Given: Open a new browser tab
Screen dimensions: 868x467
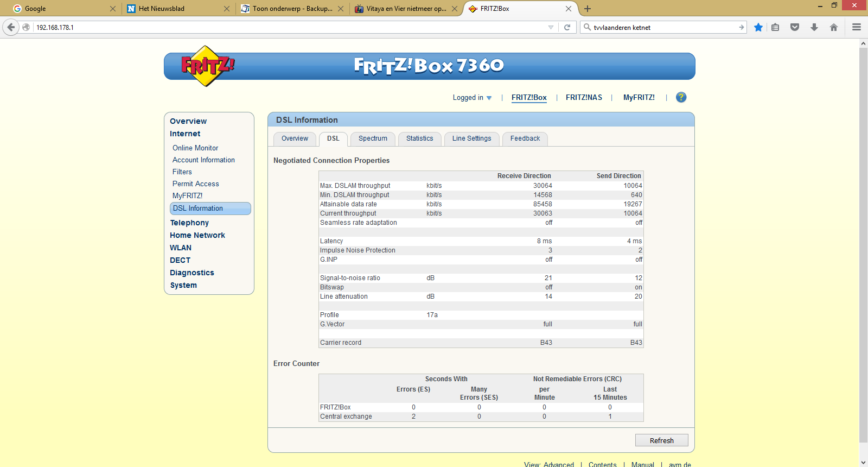Looking at the screenshot, I should click(x=588, y=9).
